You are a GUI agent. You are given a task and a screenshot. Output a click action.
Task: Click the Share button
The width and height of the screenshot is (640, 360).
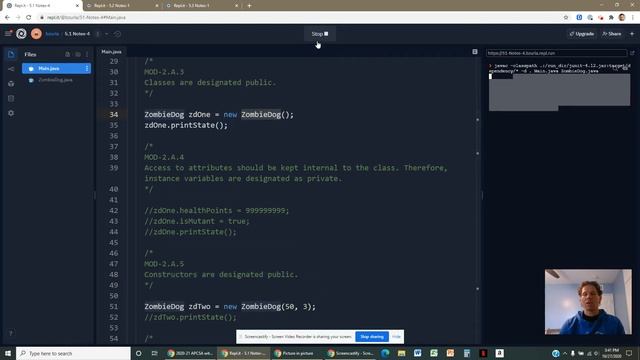(x=611, y=34)
